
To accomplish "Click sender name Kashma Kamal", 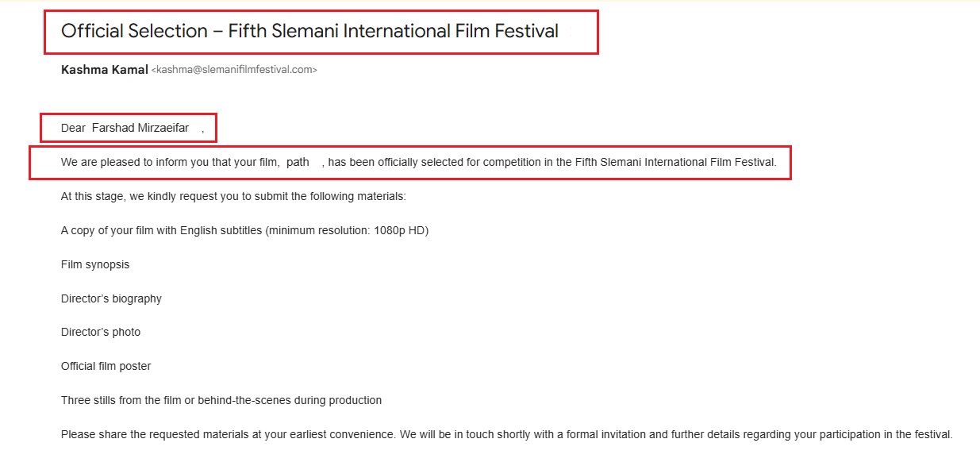I will 105,70.
